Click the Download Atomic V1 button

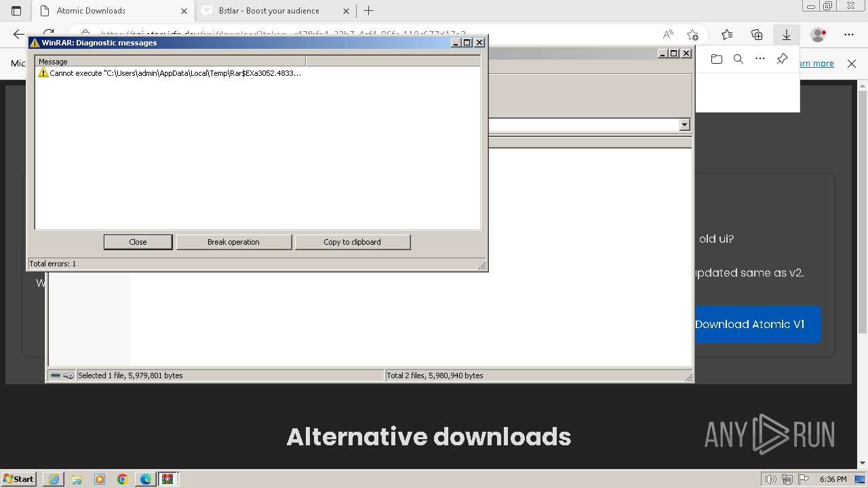tap(749, 324)
